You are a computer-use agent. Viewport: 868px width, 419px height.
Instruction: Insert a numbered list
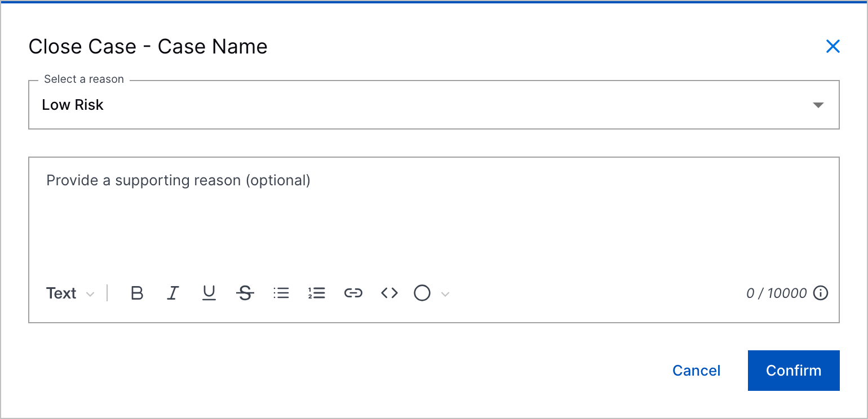pos(317,293)
